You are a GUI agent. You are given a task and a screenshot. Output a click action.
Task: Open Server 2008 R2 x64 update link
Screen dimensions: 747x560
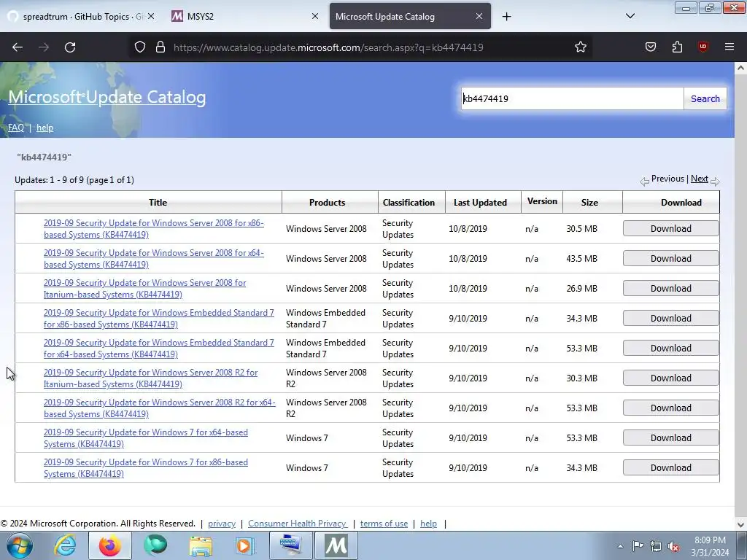(x=160, y=408)
